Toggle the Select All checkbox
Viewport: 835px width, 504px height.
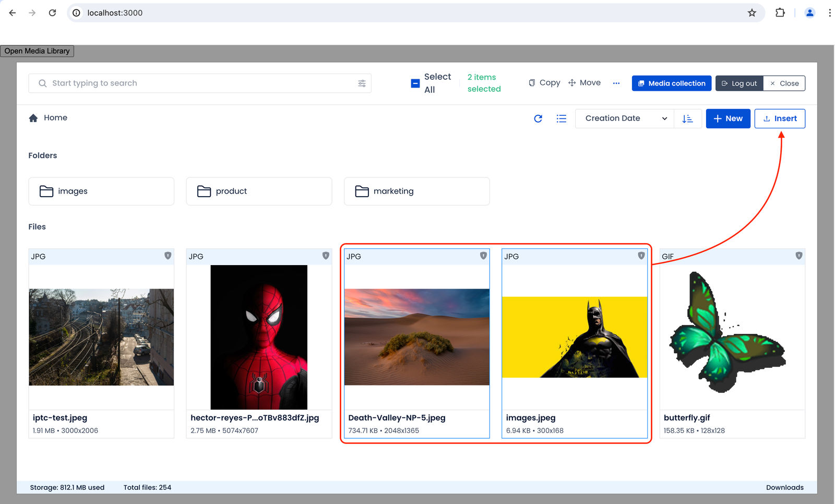click(x=415, y=83)
